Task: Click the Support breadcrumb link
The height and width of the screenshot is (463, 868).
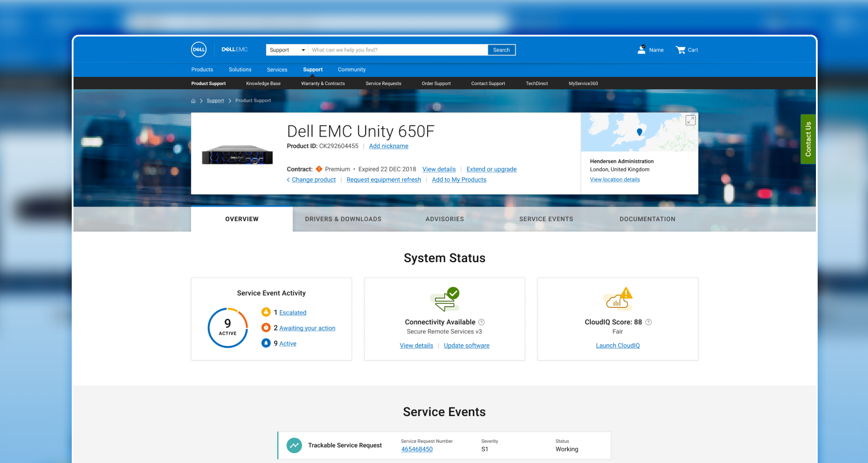Action: [x=215, y=101]
